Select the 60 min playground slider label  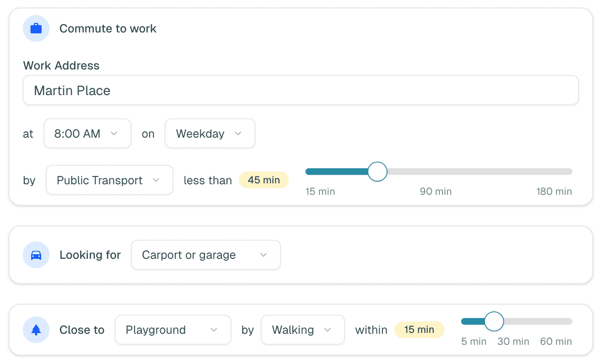pos(556,342)
